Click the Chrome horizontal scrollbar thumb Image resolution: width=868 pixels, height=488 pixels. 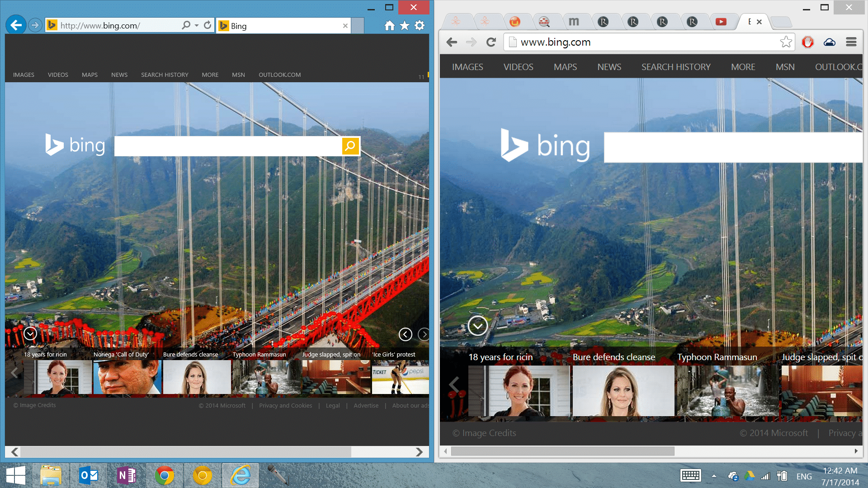click(563, 451)
